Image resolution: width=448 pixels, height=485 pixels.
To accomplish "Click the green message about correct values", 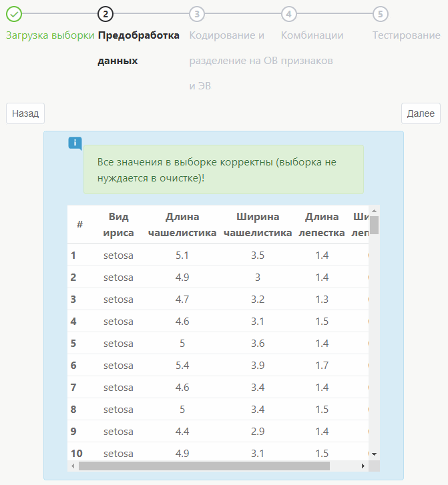I will point(224,169).
